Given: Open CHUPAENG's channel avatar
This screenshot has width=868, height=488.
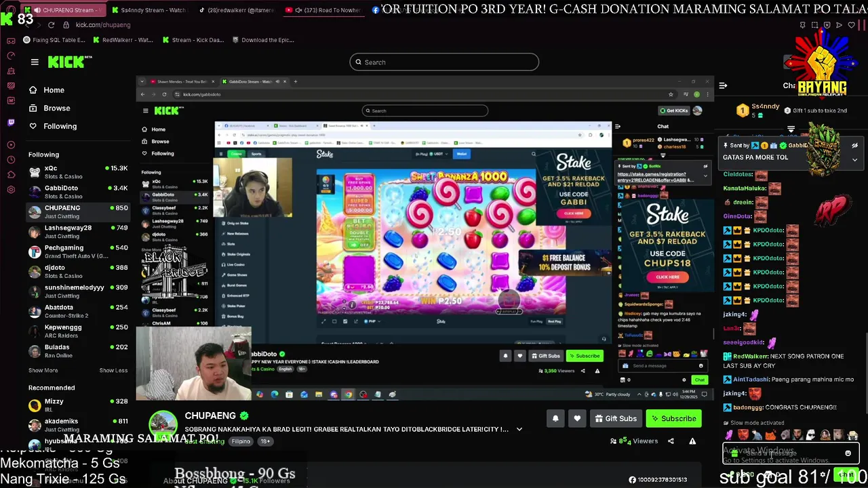Looking at the screenshot, I should point(163,424).
